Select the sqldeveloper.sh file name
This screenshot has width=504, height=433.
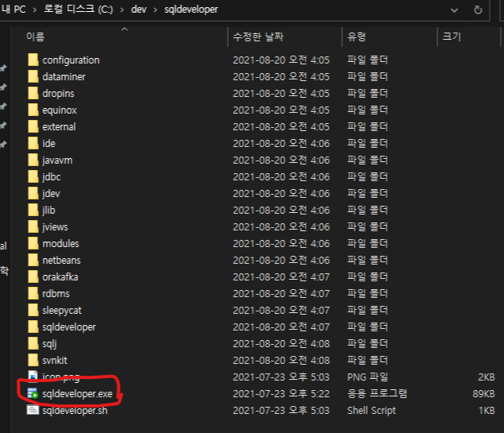pyautogui.click(x=75, y=411)
